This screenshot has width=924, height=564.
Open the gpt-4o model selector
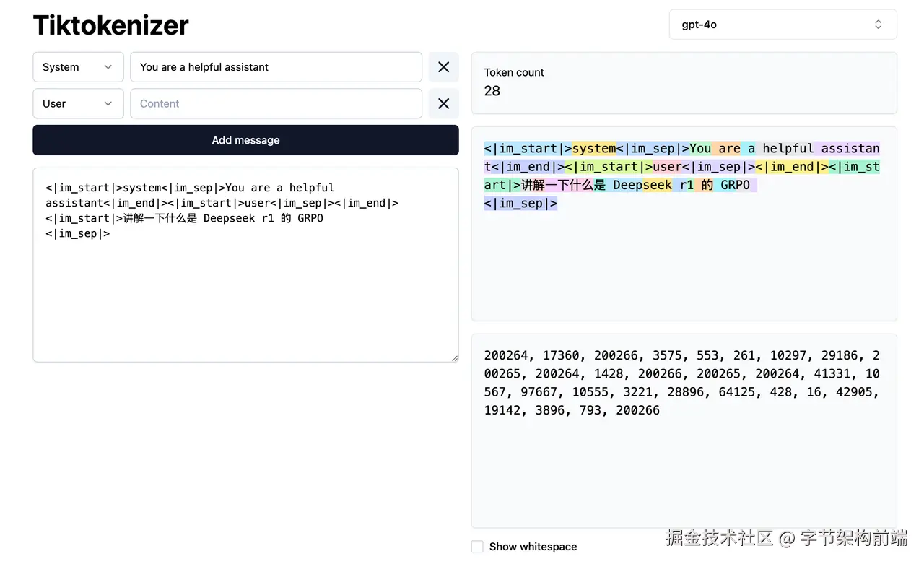(x=783, y=25)
